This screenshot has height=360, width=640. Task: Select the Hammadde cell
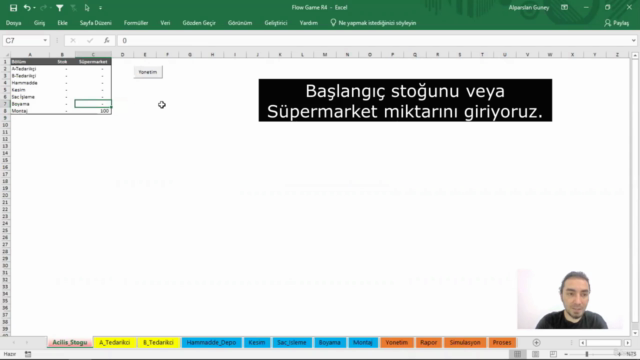(x=30, y=82)
